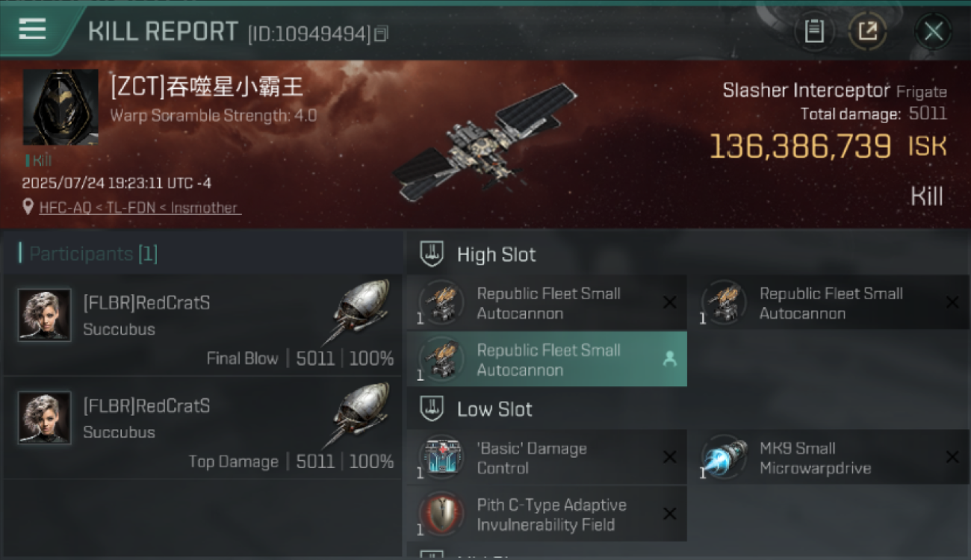Image resolution: width=971 pixels, height=560 pixels.
Task: Click the share/export kill report icon
Action: [x=867, y=31]
